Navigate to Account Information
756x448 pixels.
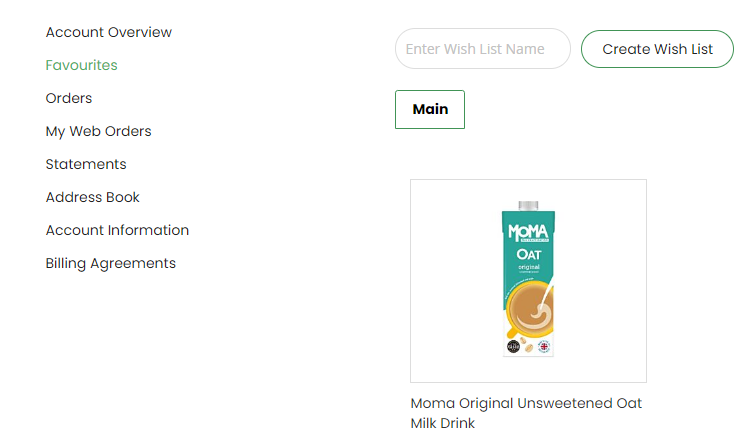117,230
